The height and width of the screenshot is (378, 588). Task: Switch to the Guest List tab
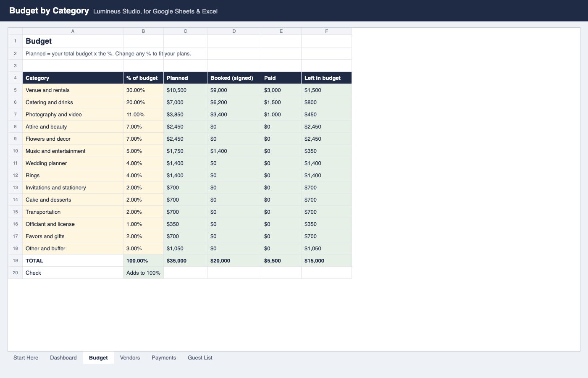coord(200,358)
